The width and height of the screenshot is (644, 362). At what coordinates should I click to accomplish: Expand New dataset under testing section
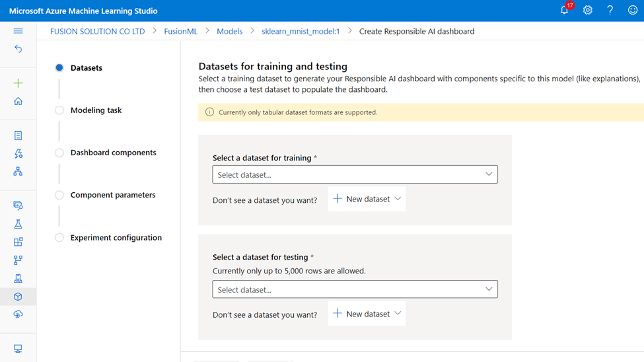[x=367, y=314]
